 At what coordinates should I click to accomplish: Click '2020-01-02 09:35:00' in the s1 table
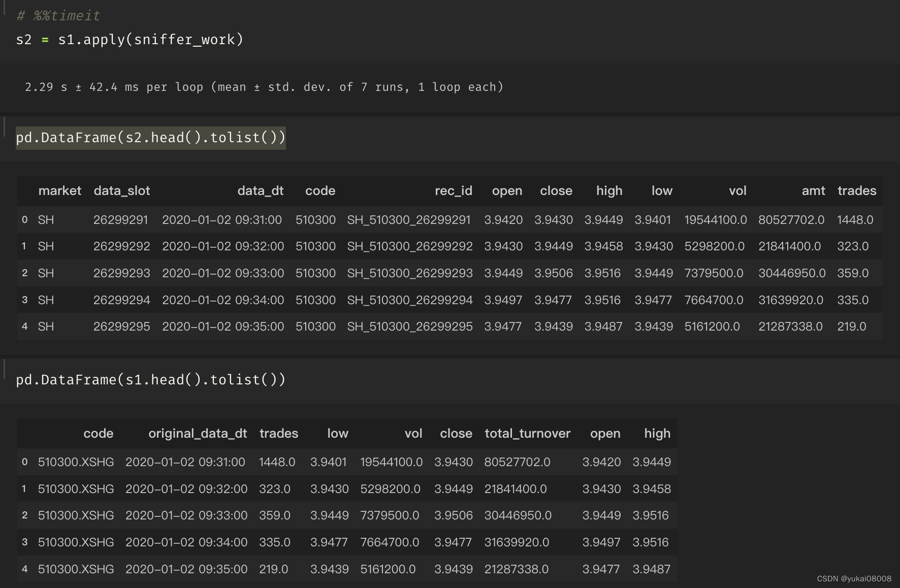pyautogui.click(x=186, y=569)
